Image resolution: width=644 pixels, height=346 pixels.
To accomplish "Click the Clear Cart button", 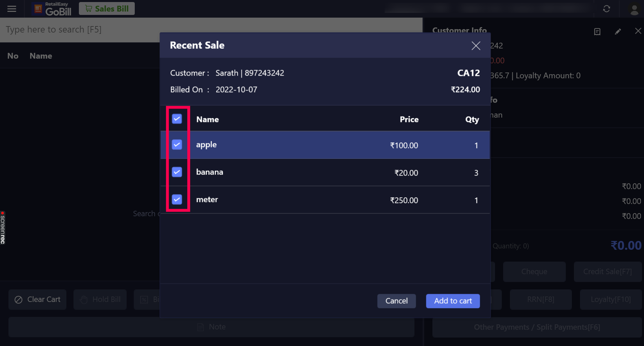I will point(38,300).
